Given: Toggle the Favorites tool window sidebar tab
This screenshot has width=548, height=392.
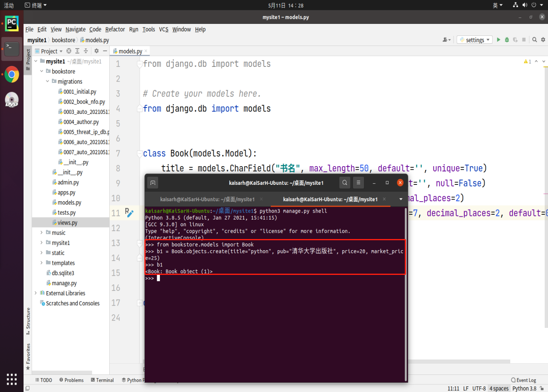Looking at the screenshot, I should (x=28, y=357).
